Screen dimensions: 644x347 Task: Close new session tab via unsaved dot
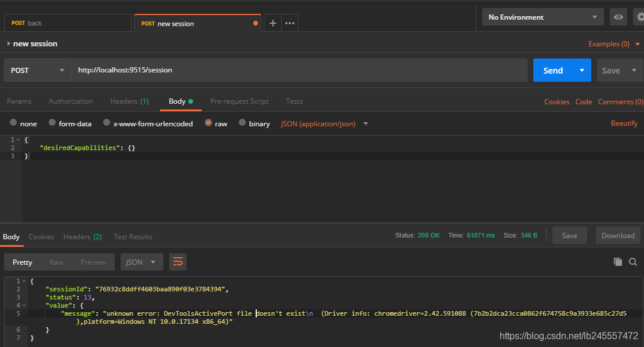coord(256,23)
